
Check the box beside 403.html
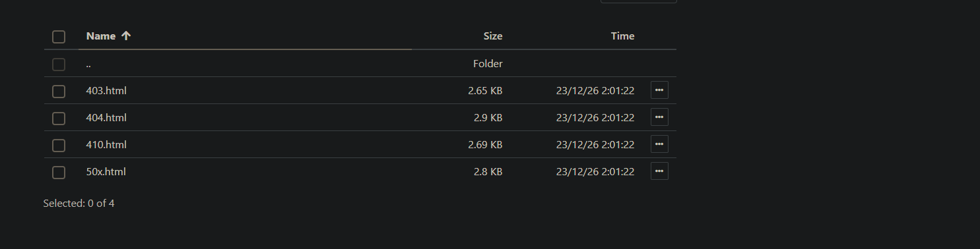point(59,92)
